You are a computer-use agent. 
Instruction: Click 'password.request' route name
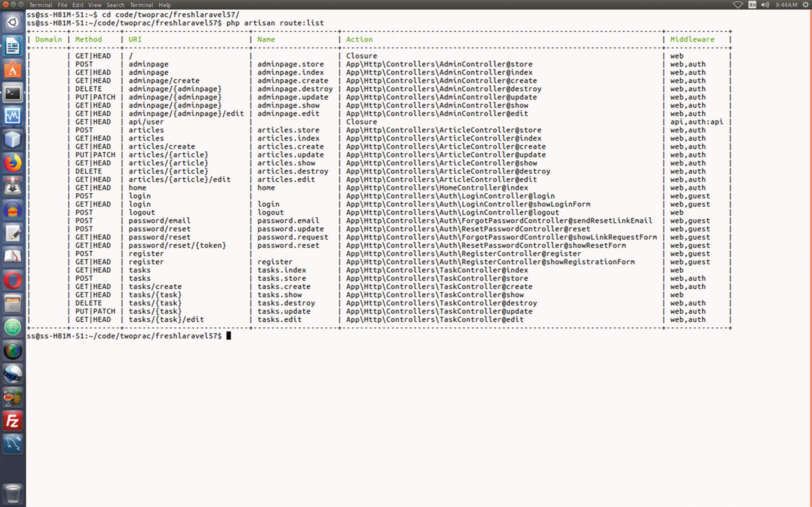click(293, 237)
